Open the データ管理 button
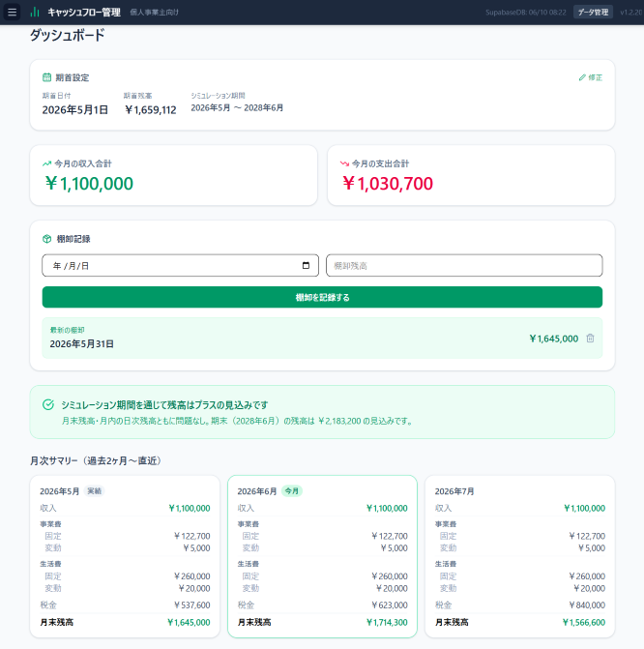 593,12
